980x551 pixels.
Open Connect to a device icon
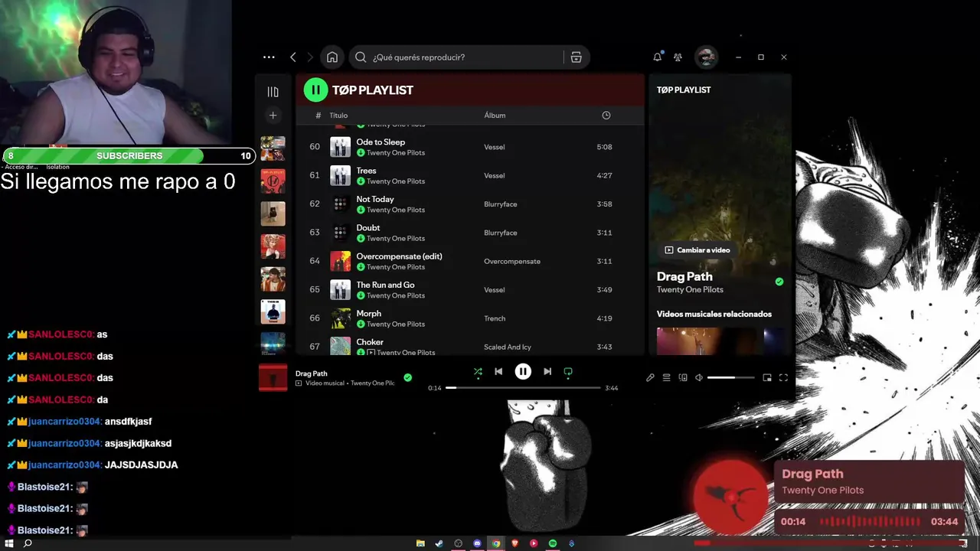(683, 377)
